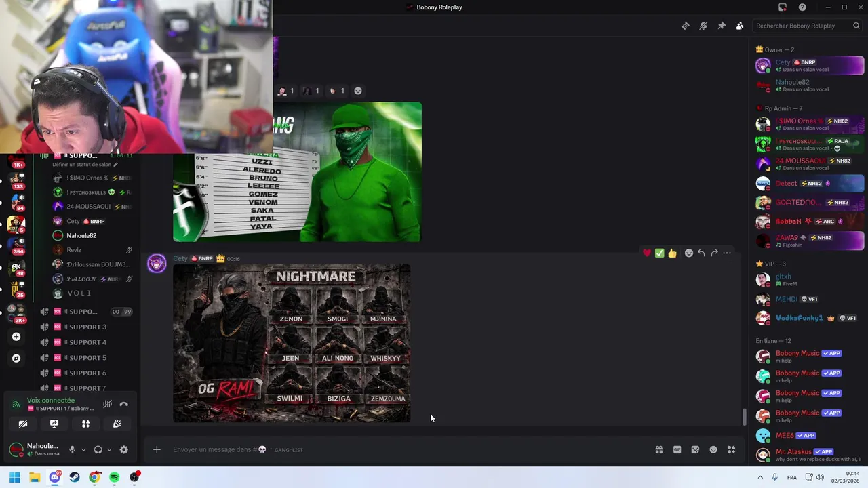Screen dimensions: 868x488
Task: Open the Windows Start menu
Action: pos(15,477)
